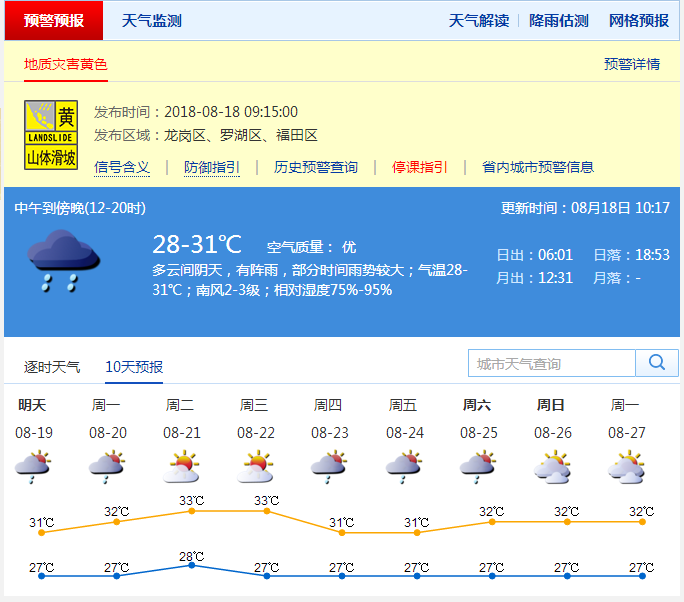This screenshot has height=602, width=684.
Task: Select the 10天预报 tab
Action: [x=134, y=367]
